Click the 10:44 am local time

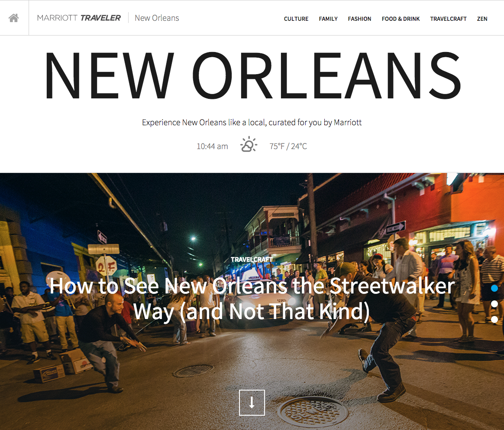tap(212, 147)
